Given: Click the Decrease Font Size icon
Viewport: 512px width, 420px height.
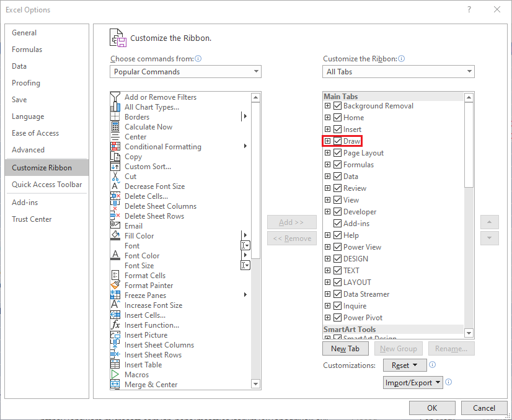Looking at the screenshot, I should (115, 186).
